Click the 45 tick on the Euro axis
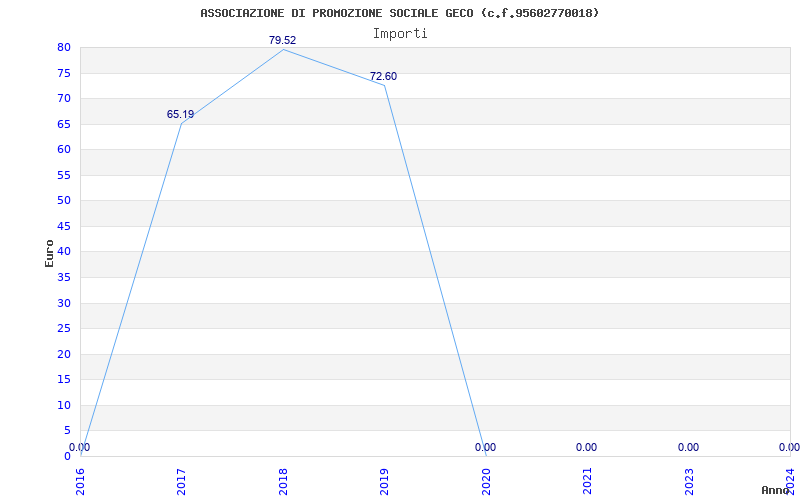This screenshot has height=500, width=800. point(64,226)
